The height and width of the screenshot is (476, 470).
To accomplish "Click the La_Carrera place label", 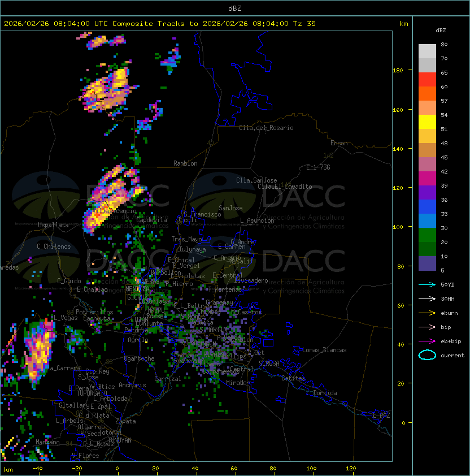I will click(x=63, y=368).
